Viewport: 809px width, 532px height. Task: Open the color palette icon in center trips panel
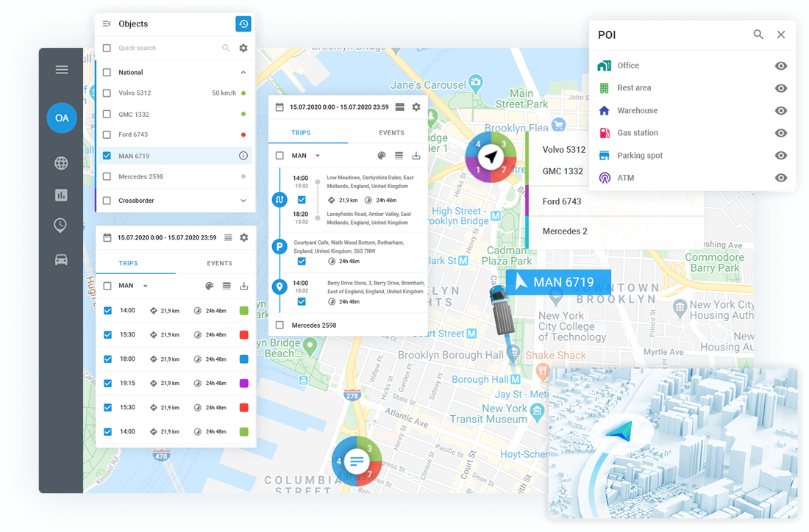381,156
